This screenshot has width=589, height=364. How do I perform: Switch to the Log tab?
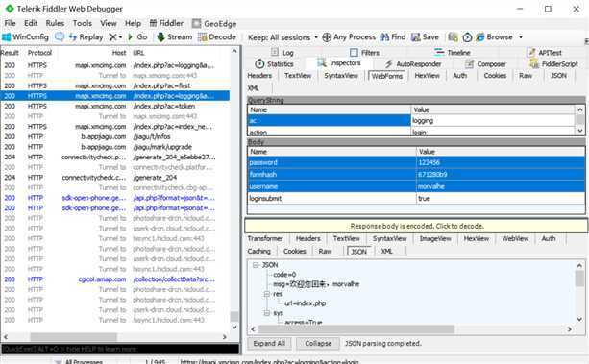(282, 53)
